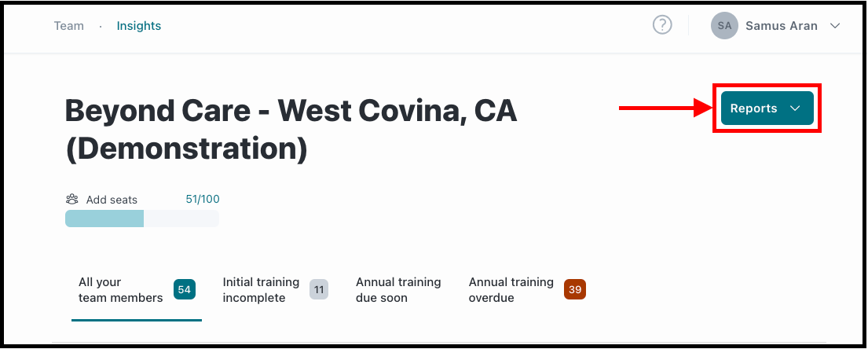Click the SA user avatar circle
This screenshot has width=868, height=349.
(x=724, y=25)
